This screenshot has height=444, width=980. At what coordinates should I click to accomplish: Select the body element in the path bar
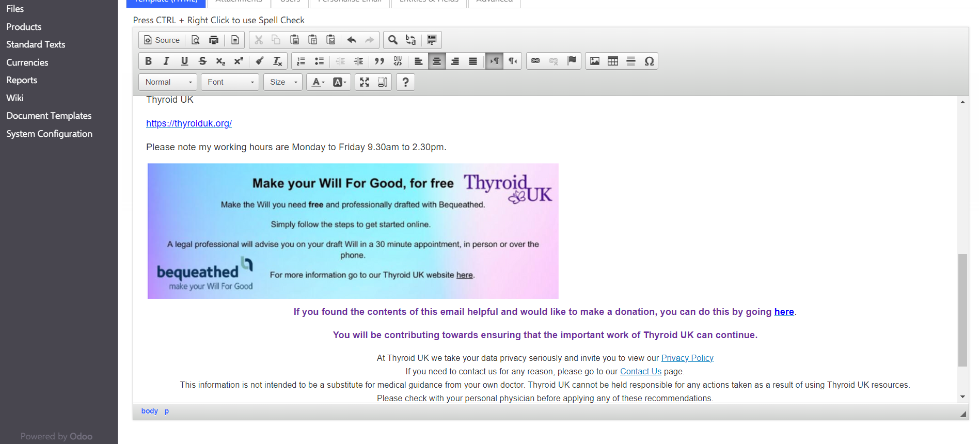tap(150, 411)
